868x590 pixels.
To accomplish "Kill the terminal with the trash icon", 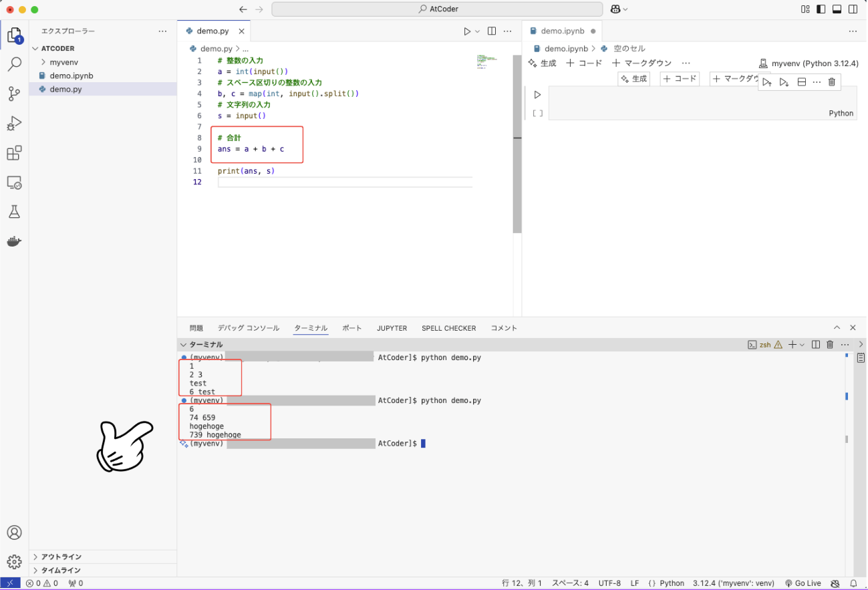I will point(831,344).
